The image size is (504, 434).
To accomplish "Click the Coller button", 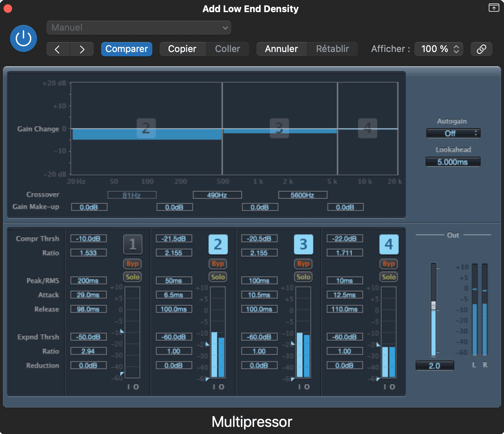I will (x=227, y=49).
